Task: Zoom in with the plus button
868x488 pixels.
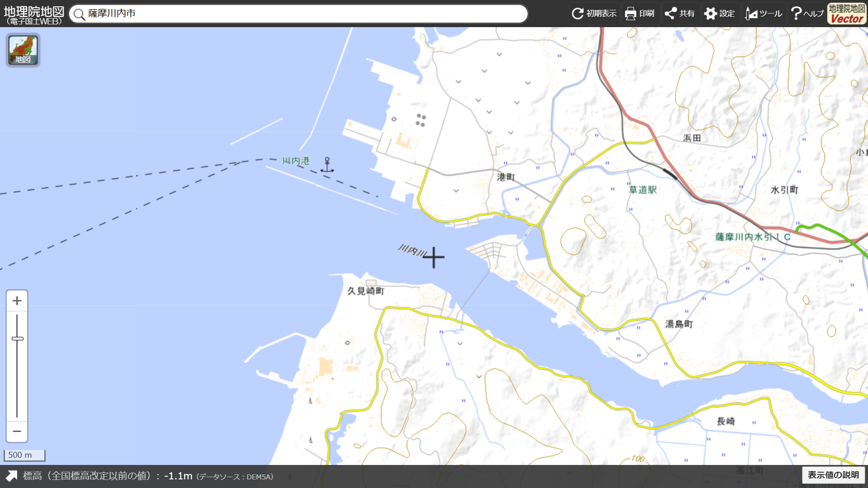Action: [x=17, y=301]
